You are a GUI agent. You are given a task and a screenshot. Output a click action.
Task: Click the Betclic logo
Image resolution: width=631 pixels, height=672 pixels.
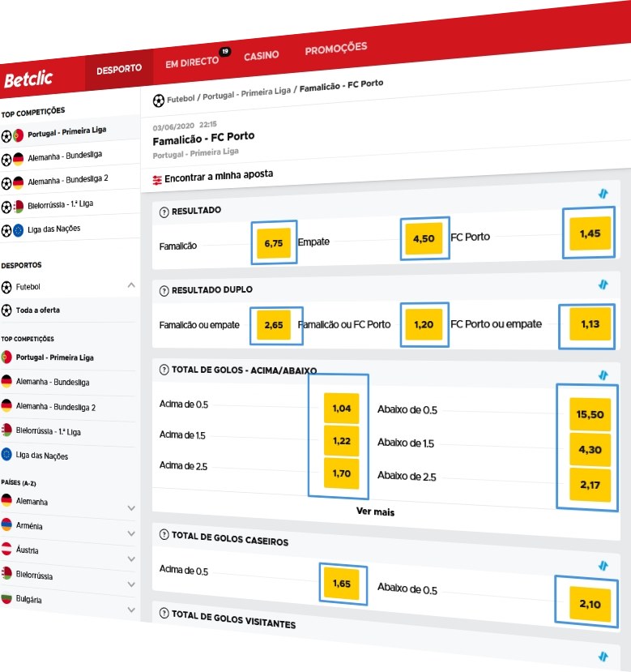28,79
